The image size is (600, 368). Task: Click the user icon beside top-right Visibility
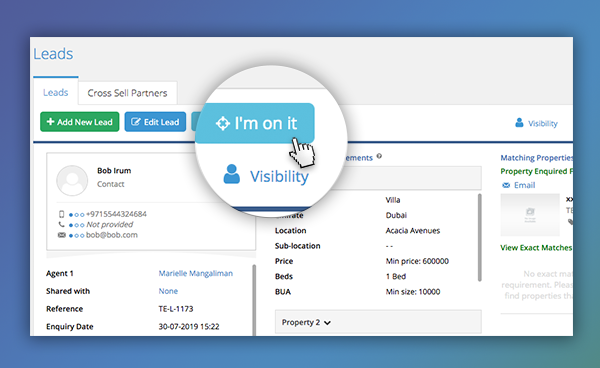pos(519,122)
